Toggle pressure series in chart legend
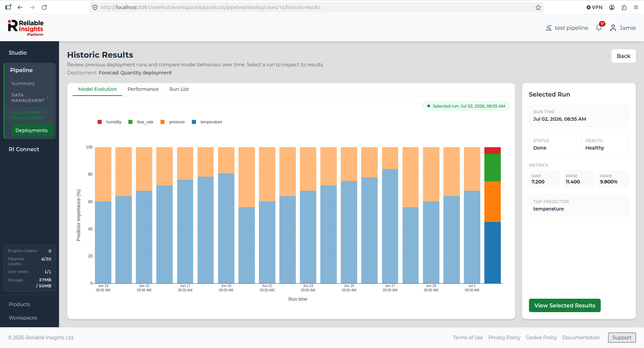The height and width of the screenshot is (348, 644). [173, 122]
